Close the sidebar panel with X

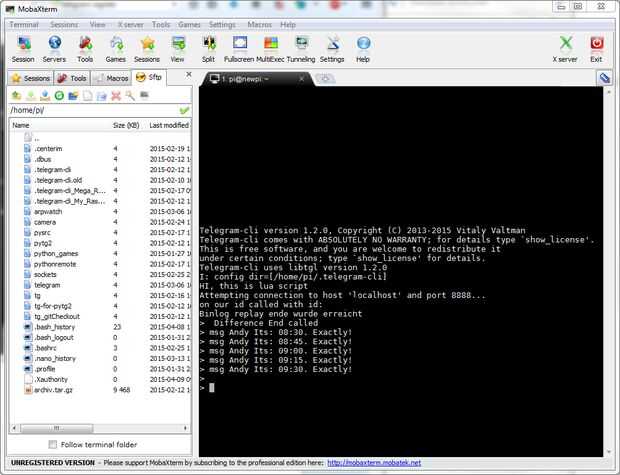tap(189, 74)
